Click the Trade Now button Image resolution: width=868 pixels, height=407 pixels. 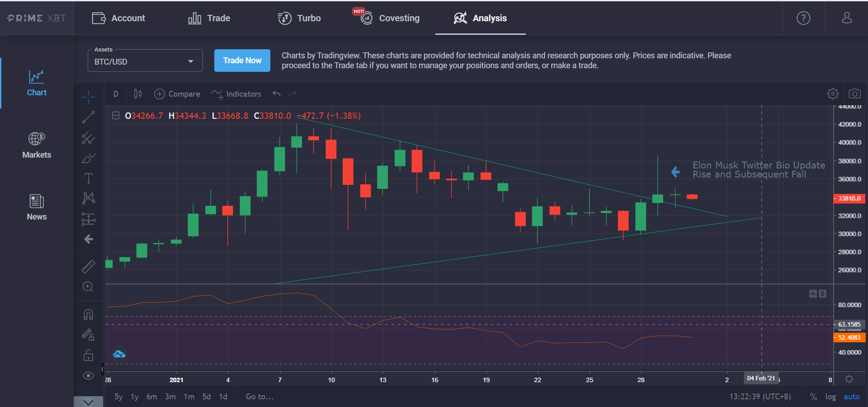(242, 60)
